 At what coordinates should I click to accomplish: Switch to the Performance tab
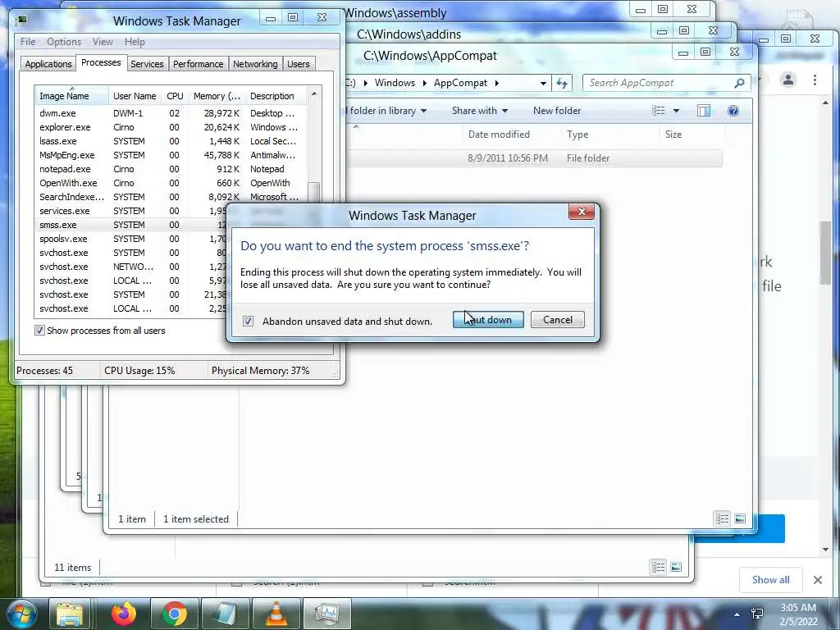click(199, 64)
